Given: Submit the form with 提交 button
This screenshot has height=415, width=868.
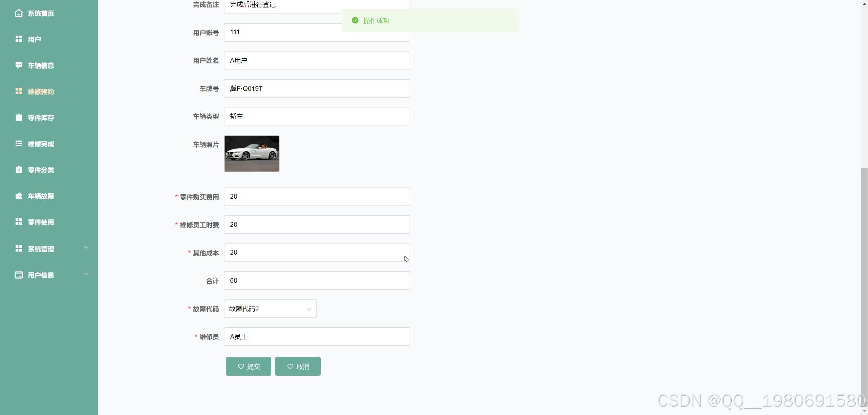Looking at the screenshot, I should [x=248, y=366].
